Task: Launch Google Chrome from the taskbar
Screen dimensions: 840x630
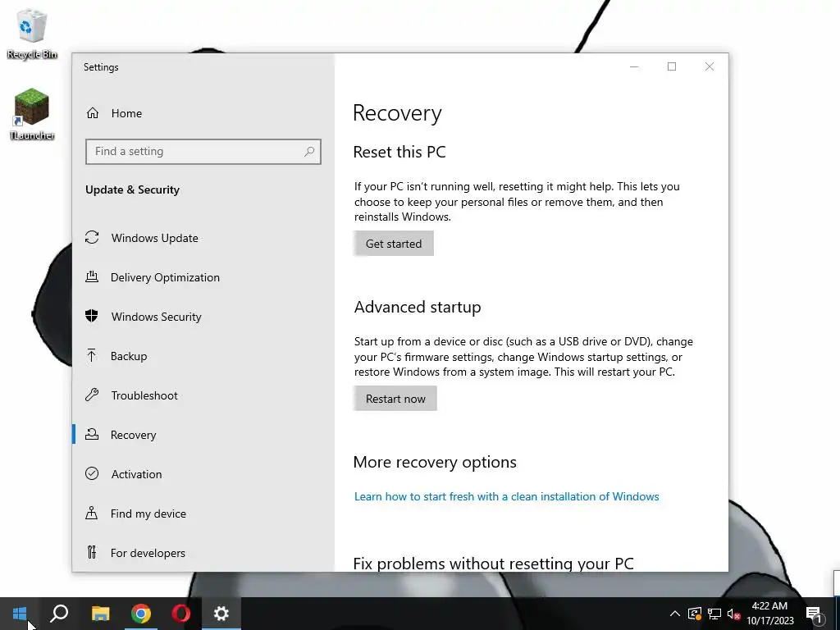Action: tap(141, 614)
